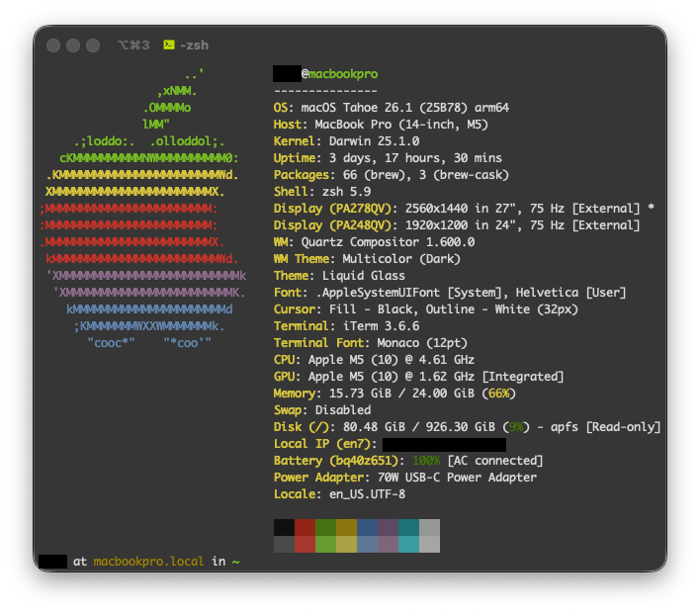
Task: Click the dark purple swatch in top row
Action: [x=388, y=527]
